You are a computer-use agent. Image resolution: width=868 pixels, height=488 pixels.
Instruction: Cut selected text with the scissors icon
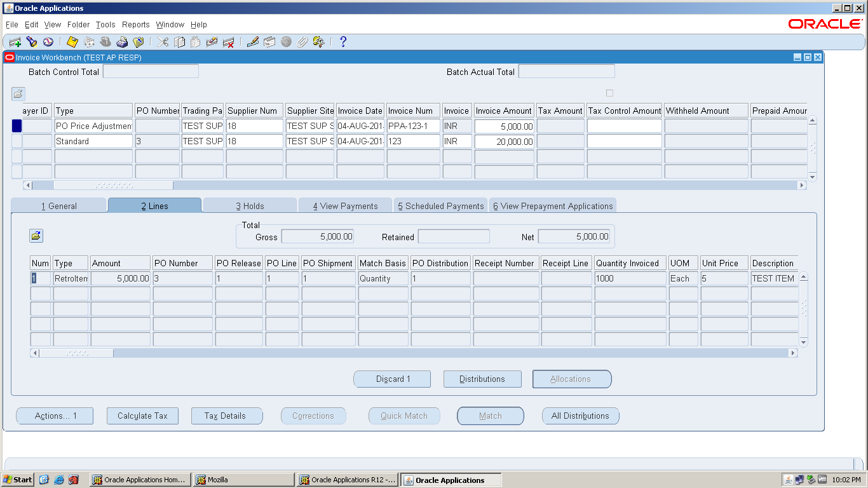[161, 42]
